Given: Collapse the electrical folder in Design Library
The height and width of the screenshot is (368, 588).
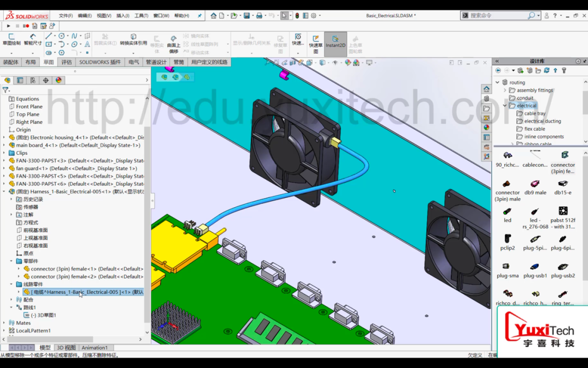Looking at the screenshot, I should pyautogui.click(x=505, y=106).
